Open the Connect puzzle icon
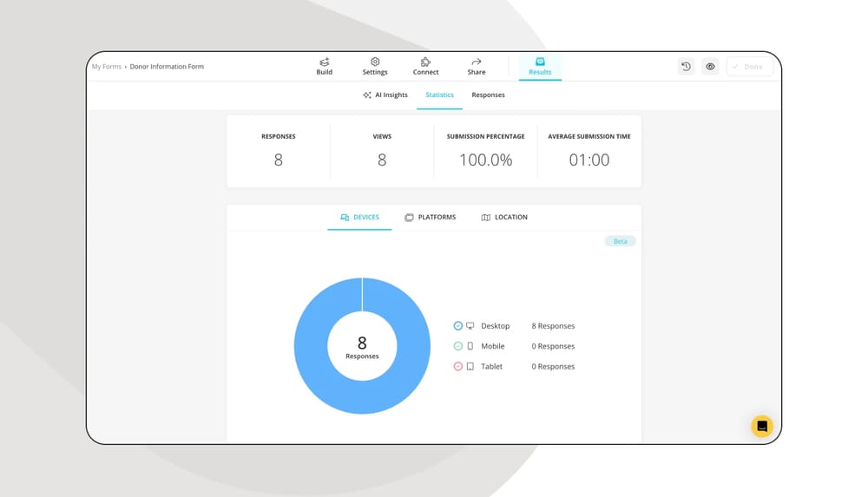868x497 pixels. coord(425,62)
